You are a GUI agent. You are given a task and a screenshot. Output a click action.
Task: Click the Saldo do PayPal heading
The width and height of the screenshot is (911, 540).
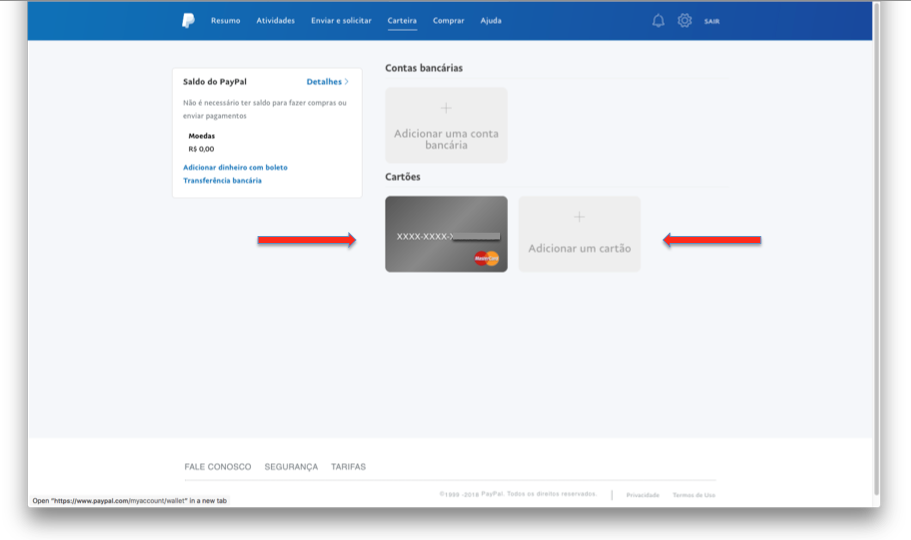coord(215,82)
